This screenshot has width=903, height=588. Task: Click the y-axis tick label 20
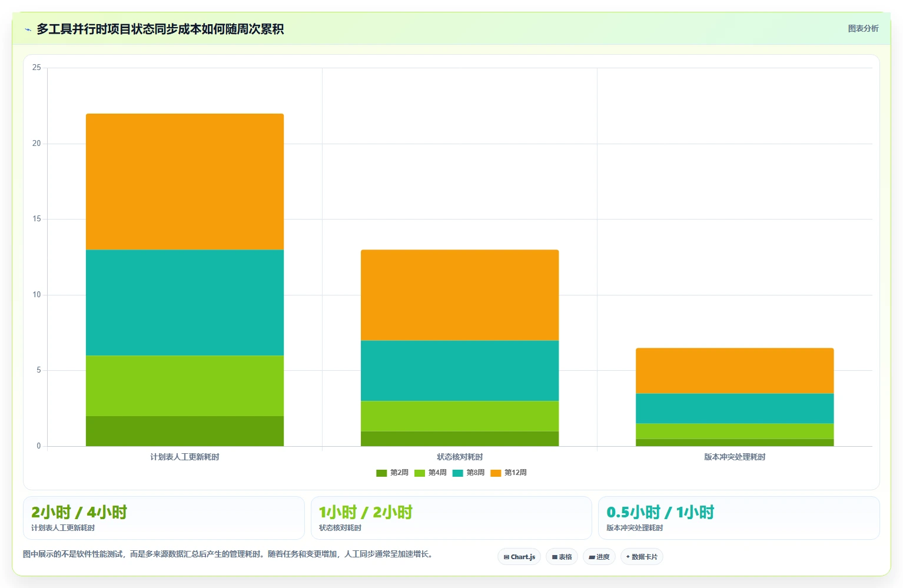(x=36, y=144)
